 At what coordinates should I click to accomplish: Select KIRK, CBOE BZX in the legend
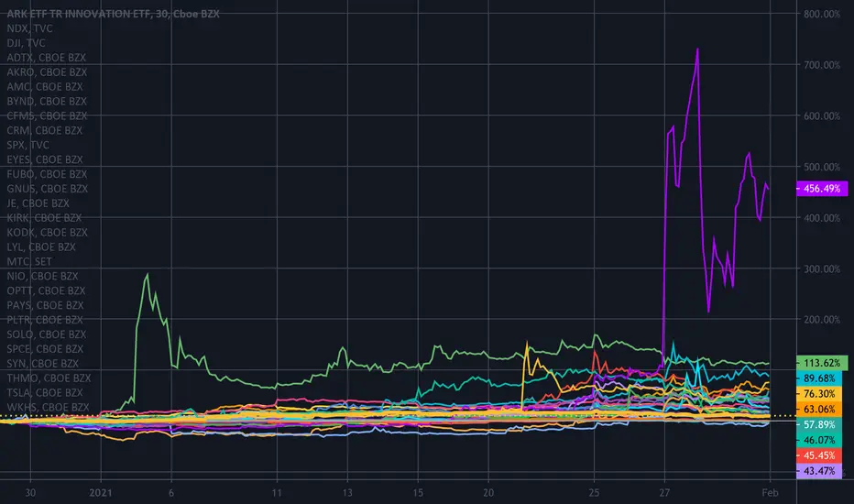pos(44,218)
